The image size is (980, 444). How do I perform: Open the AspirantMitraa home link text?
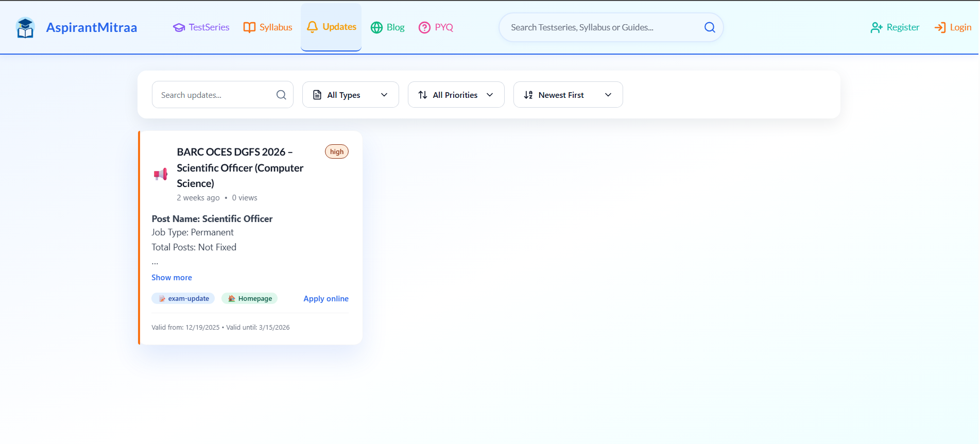92,27
